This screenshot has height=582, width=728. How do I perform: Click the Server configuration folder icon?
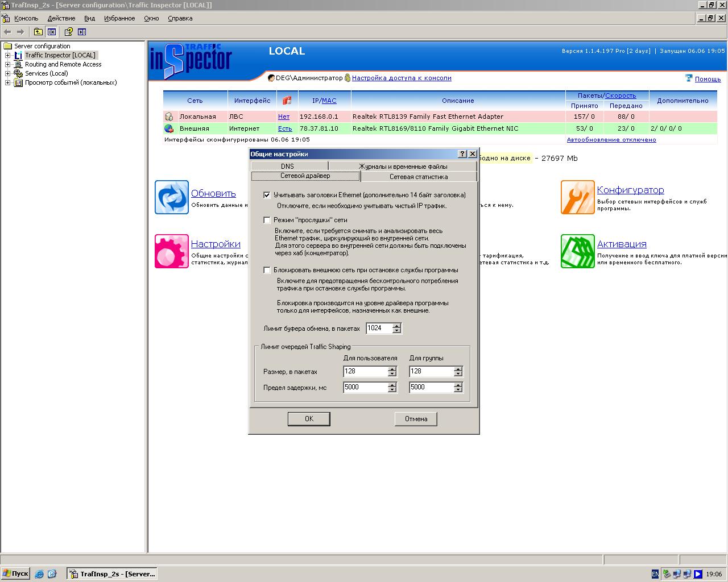click(7, 46)
